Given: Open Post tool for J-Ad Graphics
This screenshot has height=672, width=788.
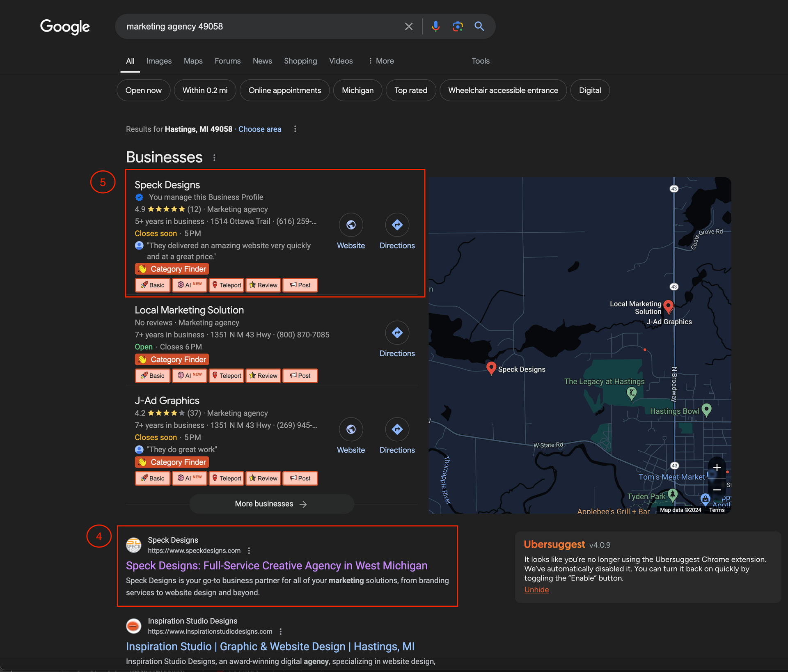Looking at the screenshot, I should (300, 478).
